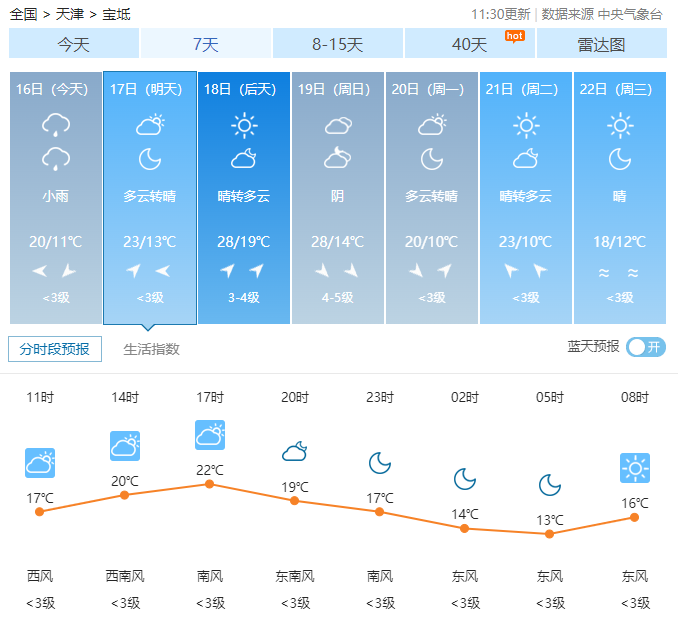Click the 西南风 wind direction label
Image resolution: width=678 pixels, height=631 pixels.
[125, 576]
